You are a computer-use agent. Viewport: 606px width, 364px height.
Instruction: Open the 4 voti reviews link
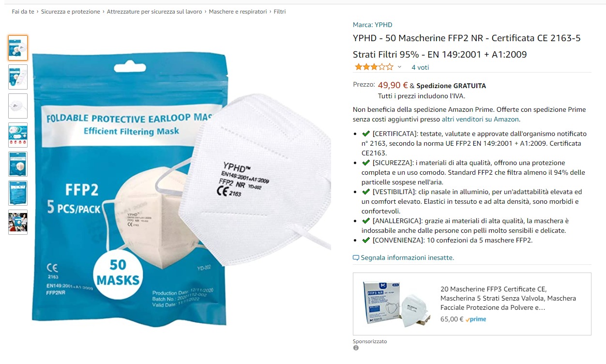coord(420,67)
